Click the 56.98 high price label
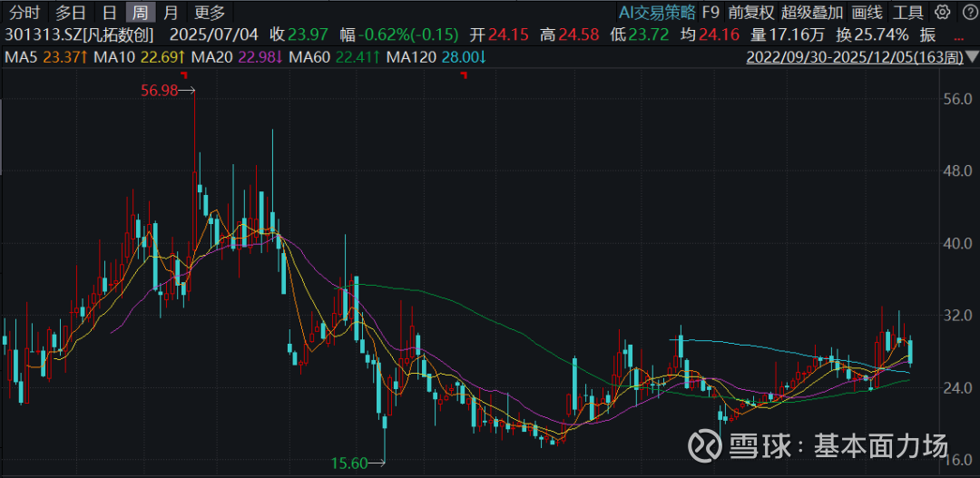 [159, 91]
